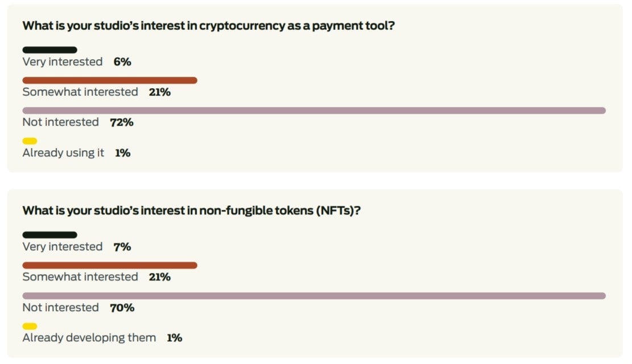Click 21% value in cryptocurrency chart
Image resolution: width=632 pixels, height=364 pixels.
[160, 92]
